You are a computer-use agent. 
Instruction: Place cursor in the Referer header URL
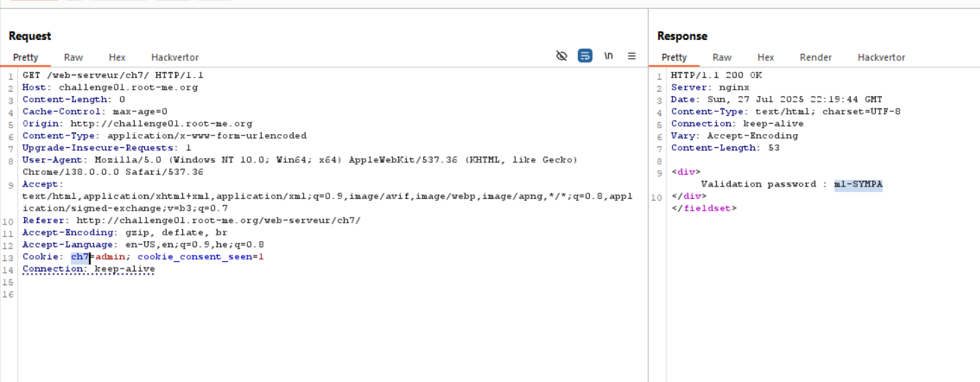(218, 221)
